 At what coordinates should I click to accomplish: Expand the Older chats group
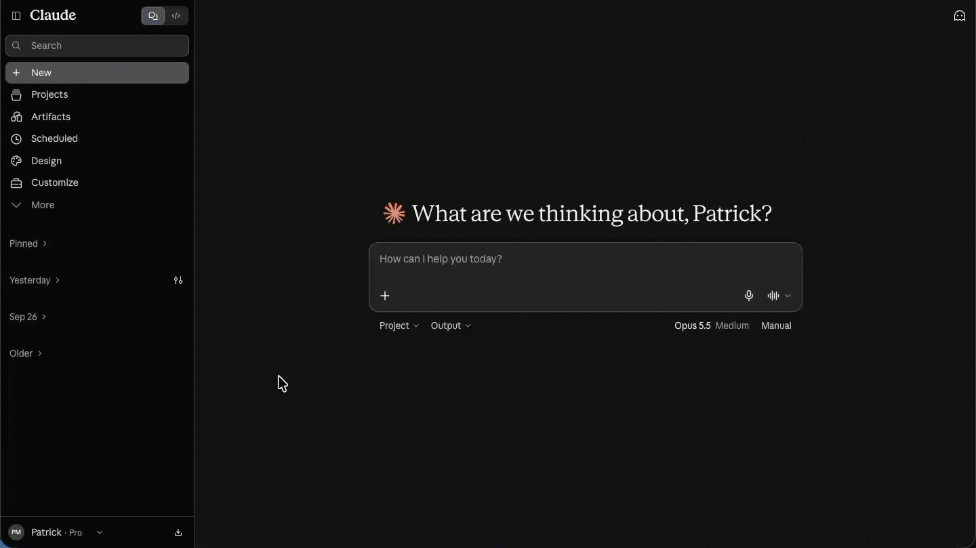pyautogui.click(x=26, y=354)
